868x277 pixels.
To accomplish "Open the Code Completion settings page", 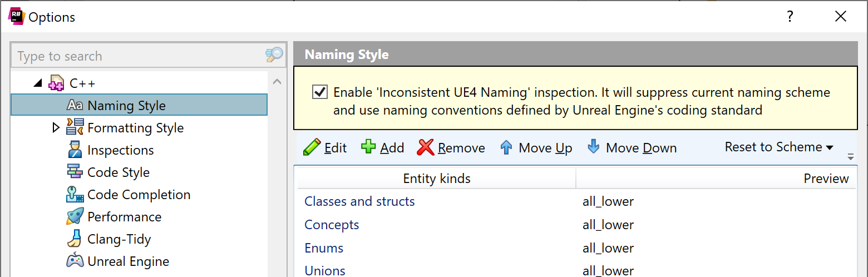I will (139, 195).
